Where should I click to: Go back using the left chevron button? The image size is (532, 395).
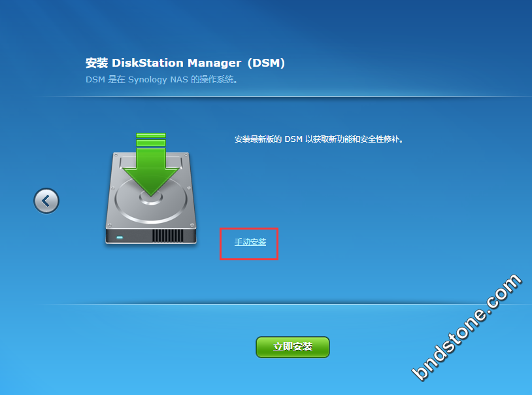point(46,201)
